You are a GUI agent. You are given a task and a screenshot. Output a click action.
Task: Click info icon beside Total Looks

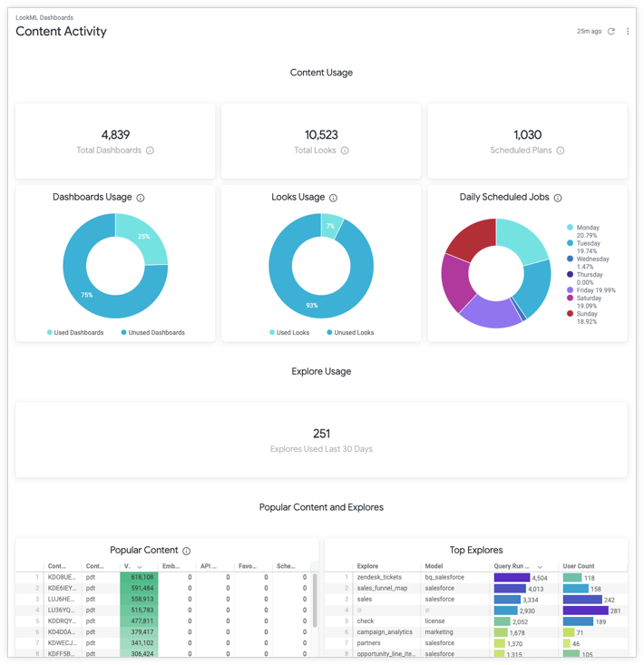tap(345, 151)
